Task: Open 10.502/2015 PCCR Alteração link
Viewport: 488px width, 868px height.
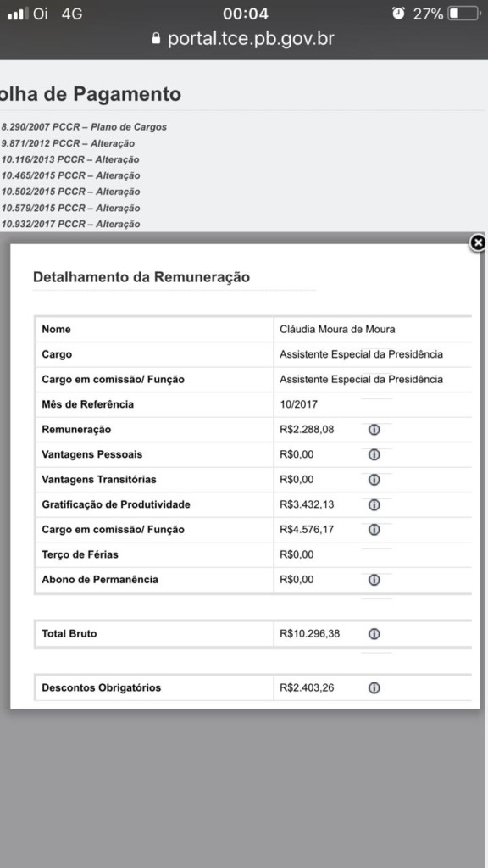Action: pos(71,192)
